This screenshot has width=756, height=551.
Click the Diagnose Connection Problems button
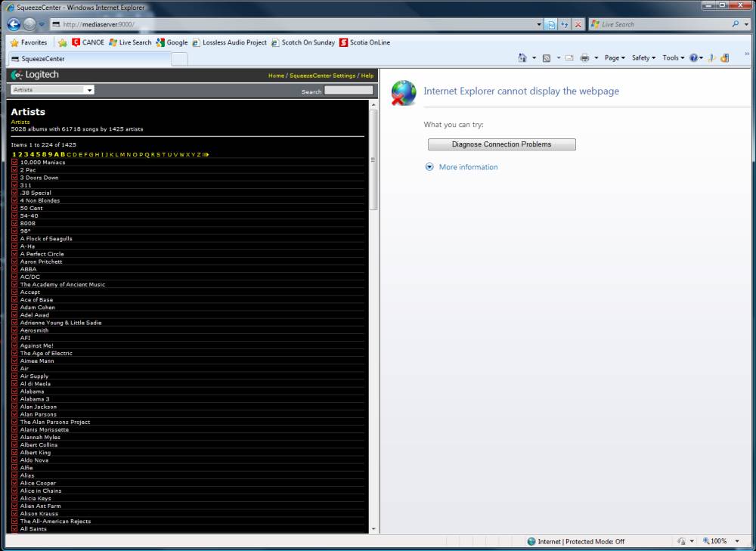pyautogui.click(x=501, y=144)
